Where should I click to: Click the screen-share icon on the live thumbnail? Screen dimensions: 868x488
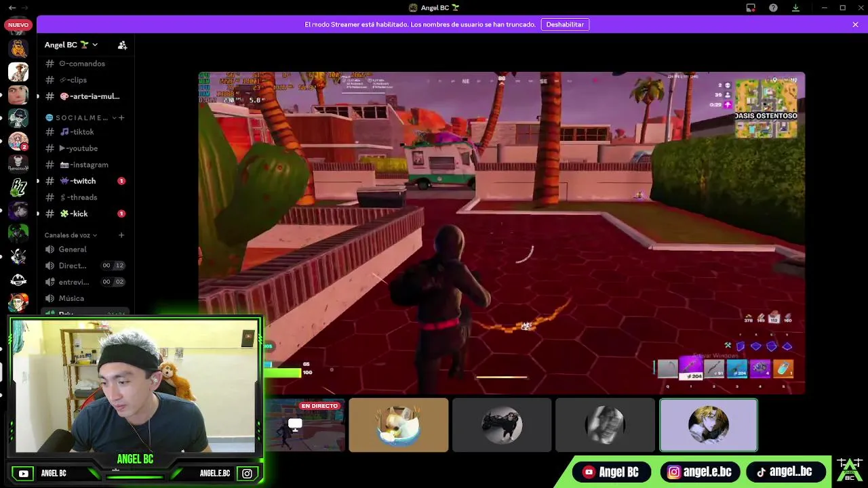point(295,425)
